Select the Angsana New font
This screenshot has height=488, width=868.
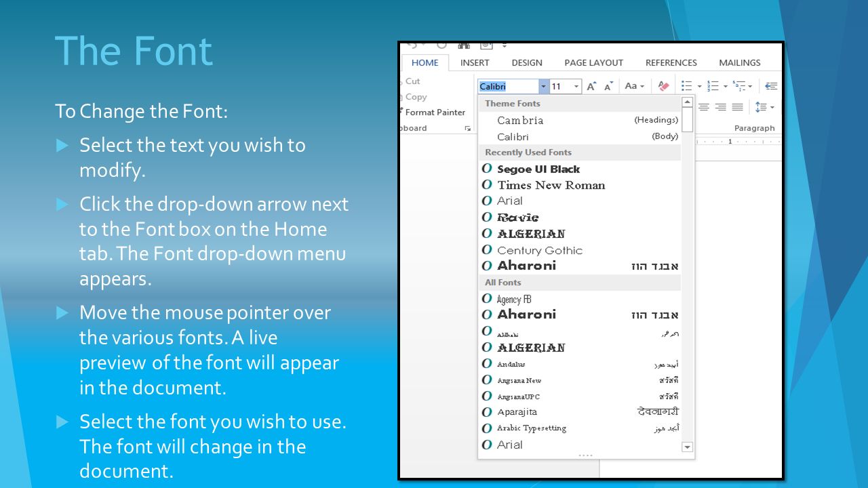(x=579, y=380)
